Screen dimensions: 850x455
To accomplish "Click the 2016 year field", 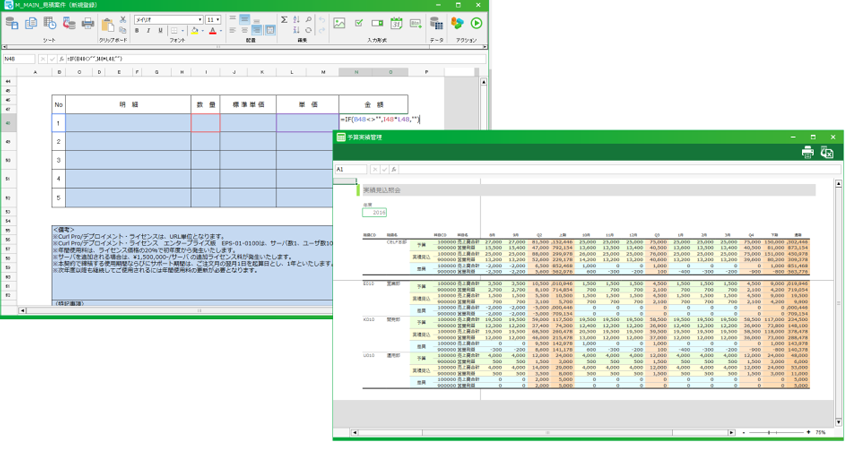I will (x=375, y=213).
